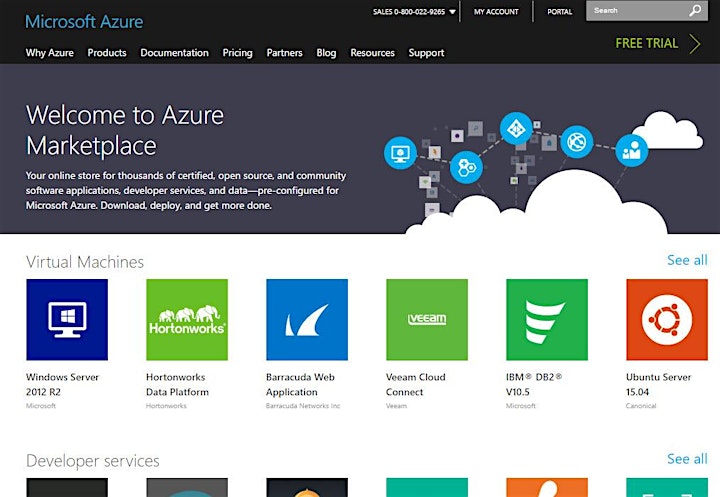Click the Hortonworks publisher text
720x497 pixels.
point(166,406)
